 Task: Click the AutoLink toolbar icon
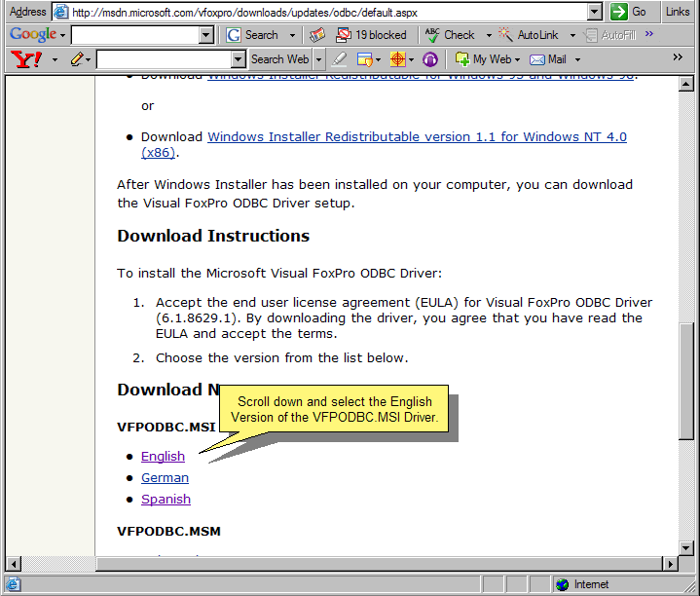pyautogui.click(x=529, y=35)
